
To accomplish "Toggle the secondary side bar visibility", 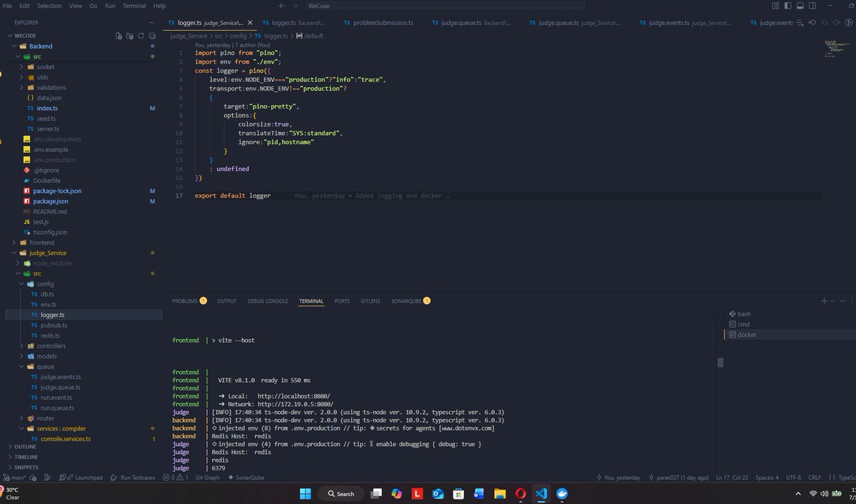I will pyautogui.click(x=812, y=6).
